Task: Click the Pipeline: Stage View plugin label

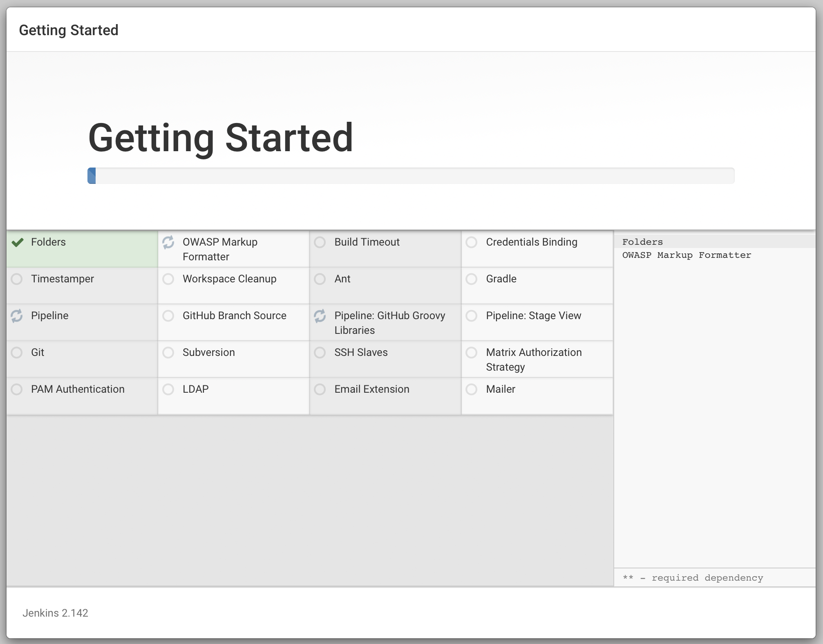Action: (x=533, y=316)
